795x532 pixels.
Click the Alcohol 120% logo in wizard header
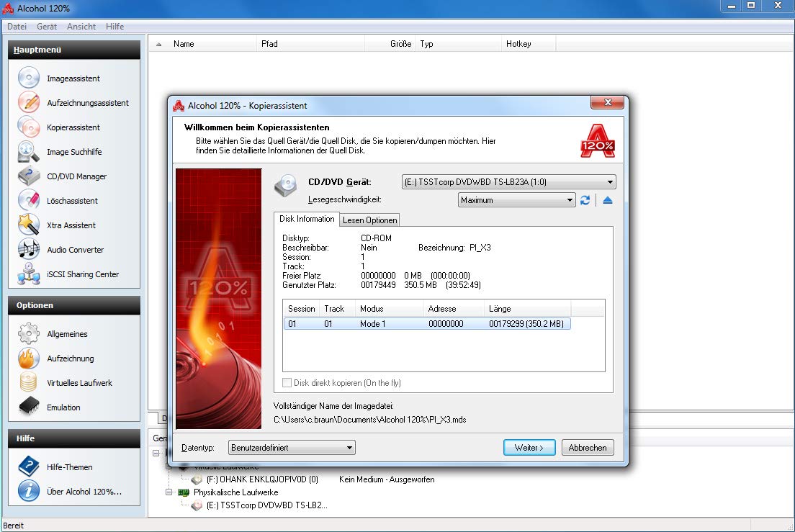tap(598, 141)
